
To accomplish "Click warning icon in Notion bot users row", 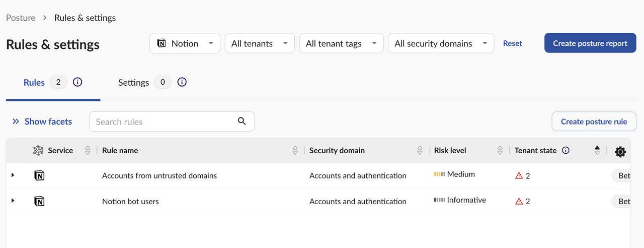I will point(519,201).
